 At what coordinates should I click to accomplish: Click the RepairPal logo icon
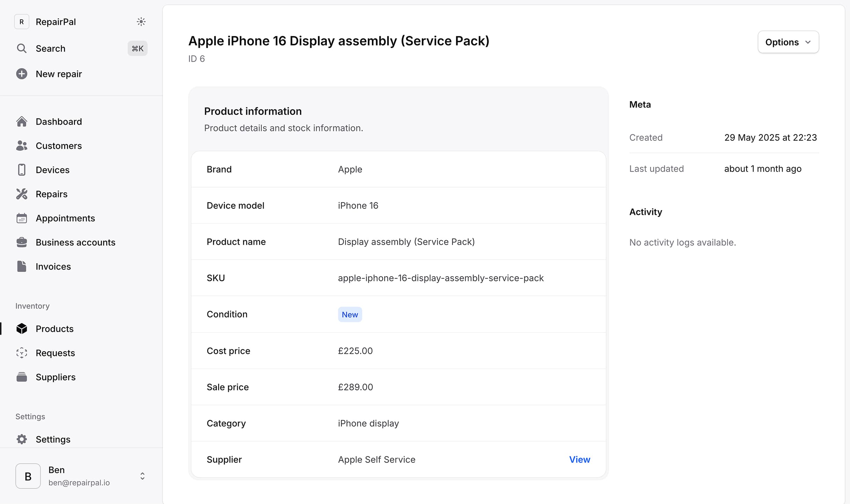click(x=22, y=22)
